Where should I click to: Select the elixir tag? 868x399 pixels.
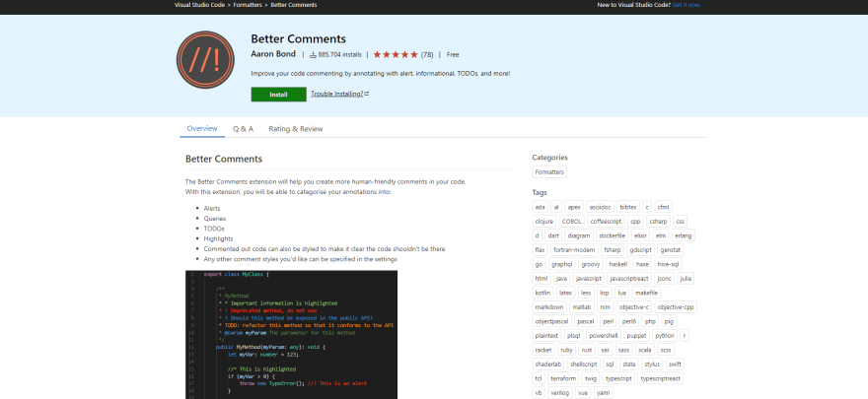click(640, 235)
